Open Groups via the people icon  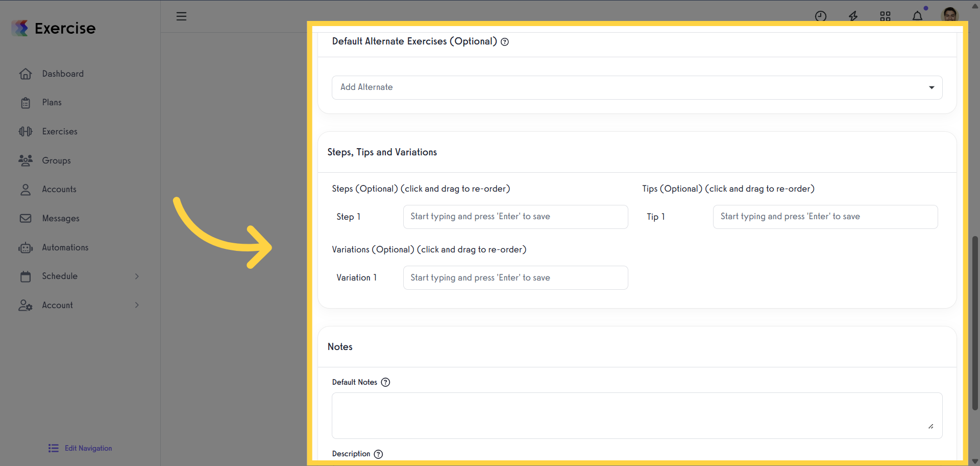[26, 160]
